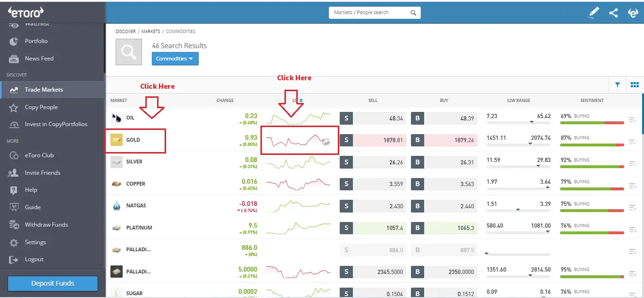
Task: Click the pencil icon in top bar
Action: click(x=594, y=13)
